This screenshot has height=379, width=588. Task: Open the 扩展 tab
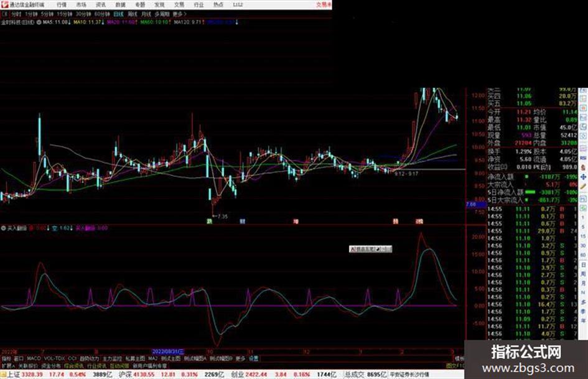click(8, 365)
